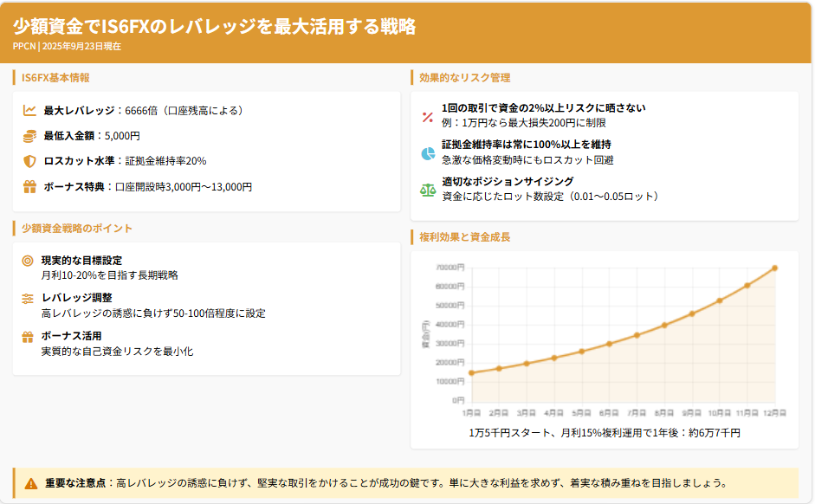Click the gift icon next to ボーナス特典
The width and height of the screenshot is (815, 504).
tap(29, 186)
